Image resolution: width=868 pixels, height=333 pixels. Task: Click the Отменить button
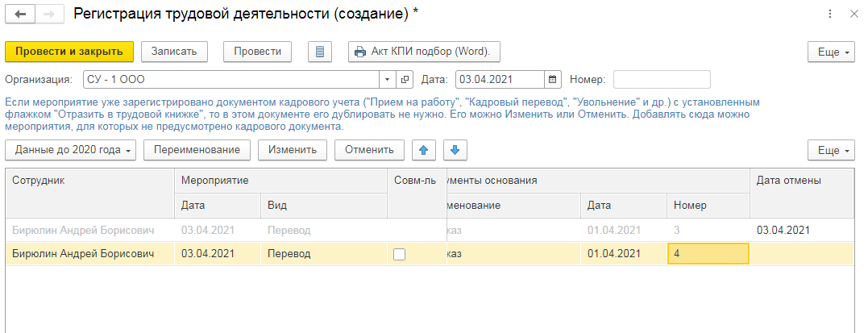369,150
